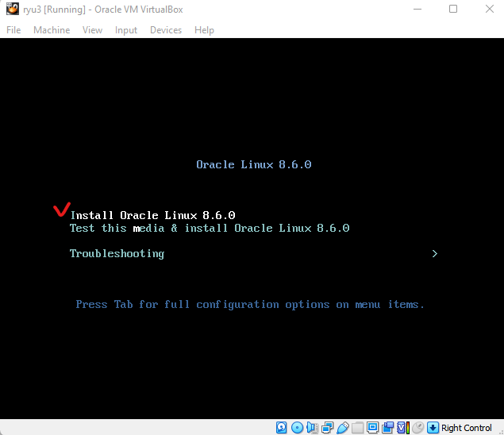504x435 pixels.
Task: Click the Right Control host key label
Action: [x=466, y=428]
